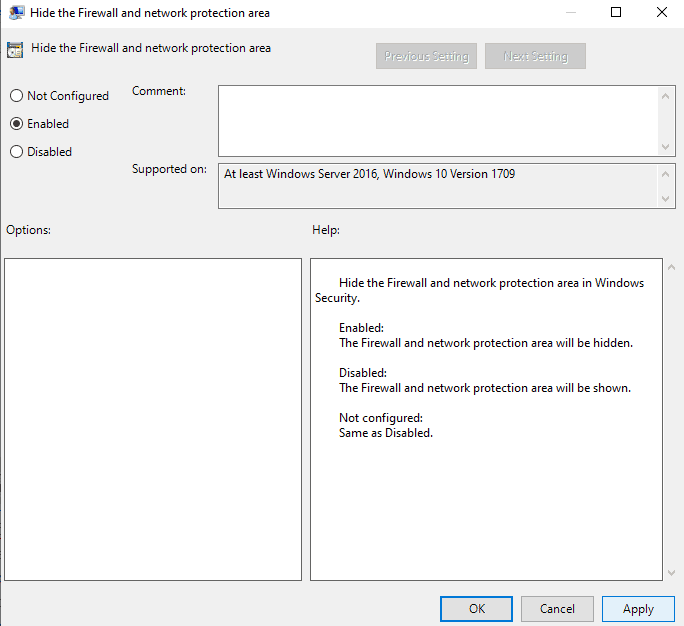
Task: Click the 'Security.' word in Help pane
Action: tap(337, 298)
